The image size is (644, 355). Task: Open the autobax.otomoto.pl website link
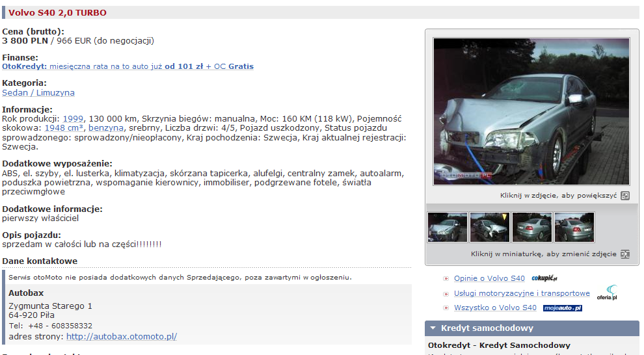point(122,337)
